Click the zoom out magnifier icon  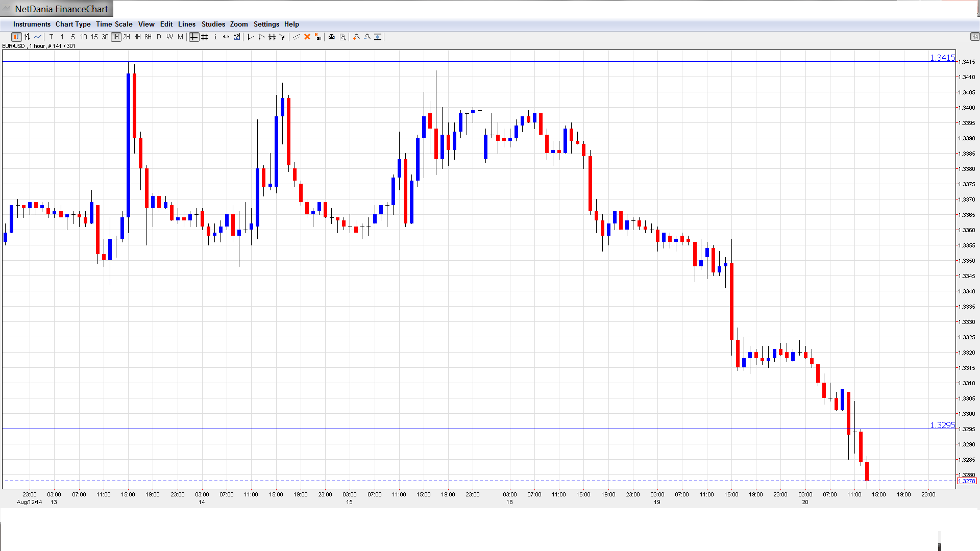tap(367, 37)
